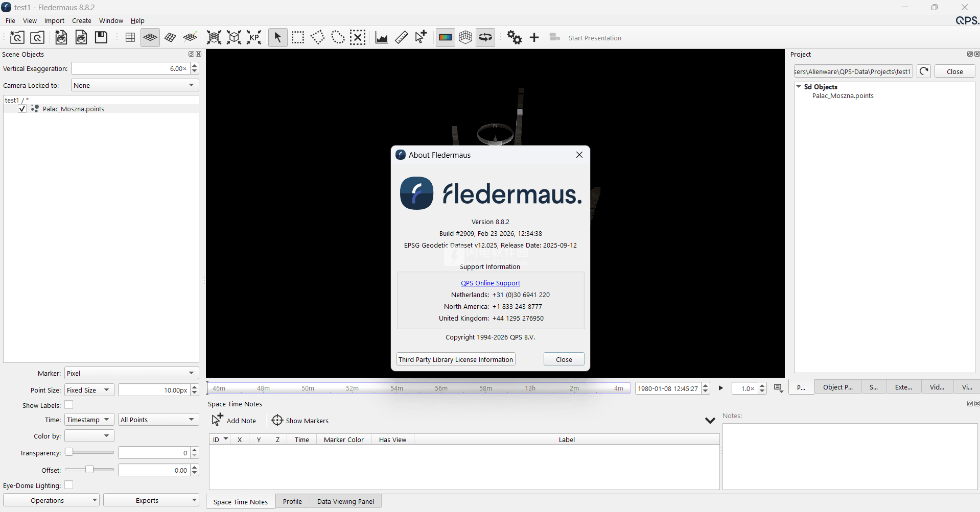Expand the Marker dropdown set to Pixel
Screen dimensions: 980x512
click(x=131, y=373)
